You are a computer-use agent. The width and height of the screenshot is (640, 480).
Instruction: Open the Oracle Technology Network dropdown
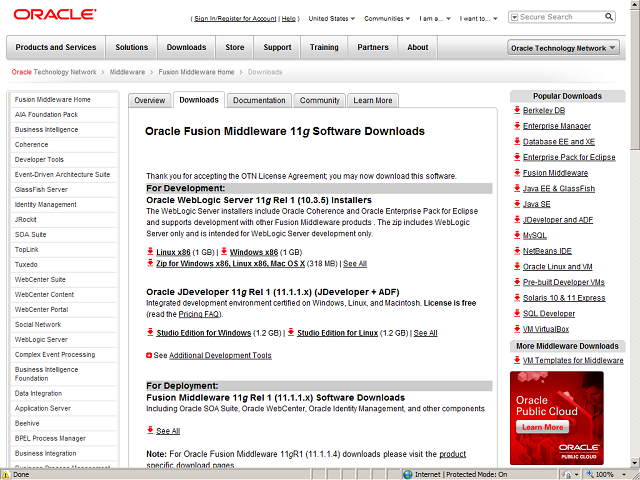(563, 48)
